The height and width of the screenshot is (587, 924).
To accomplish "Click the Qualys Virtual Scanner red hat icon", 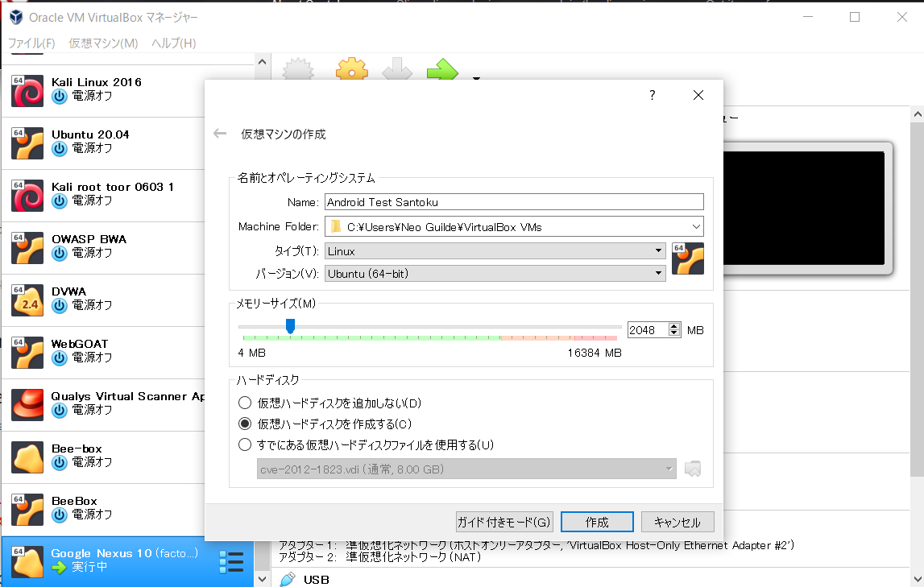I will tap(27, 405).
